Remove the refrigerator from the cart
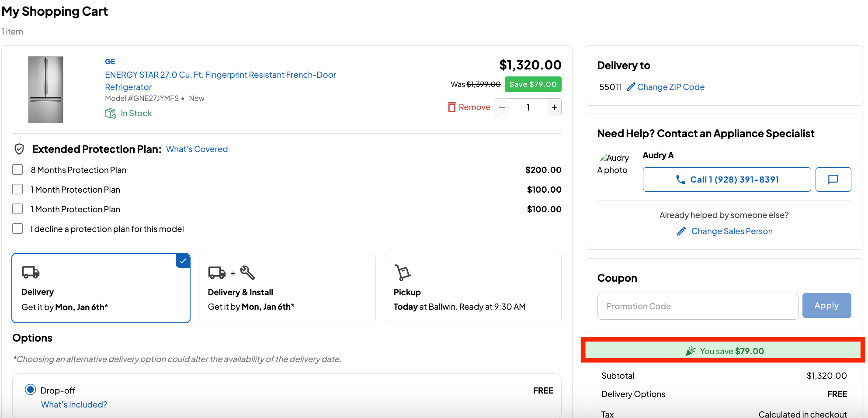This screenshot has height=418, width=868. [x=469, y=107]
